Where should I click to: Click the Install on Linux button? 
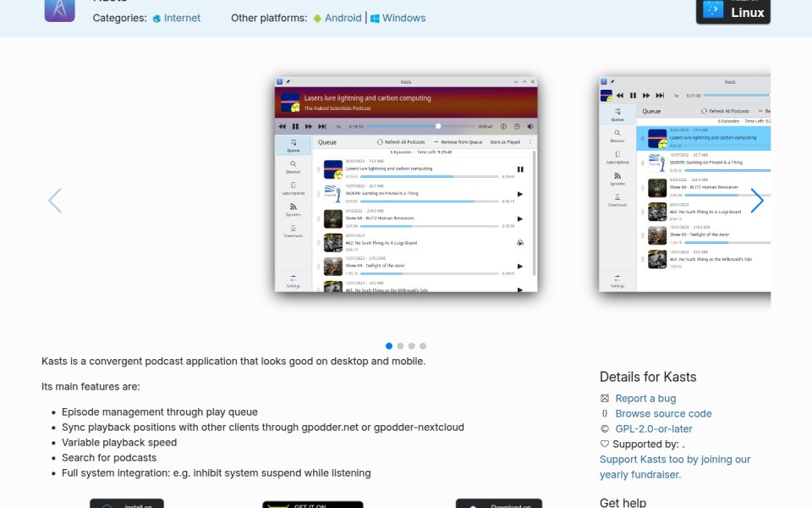tap(733, 11)
